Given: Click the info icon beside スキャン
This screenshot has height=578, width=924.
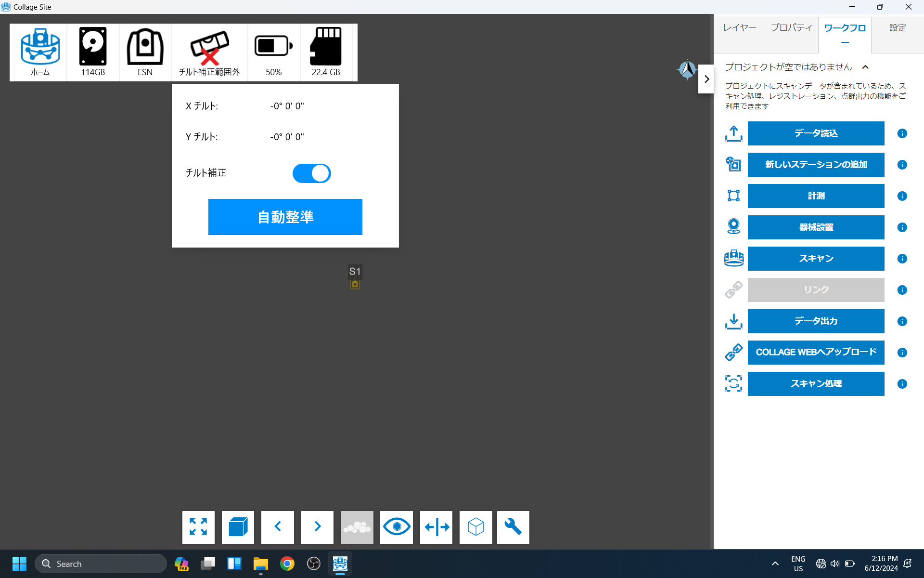Looking at the screenshot, I should click(x=902, y=259).
